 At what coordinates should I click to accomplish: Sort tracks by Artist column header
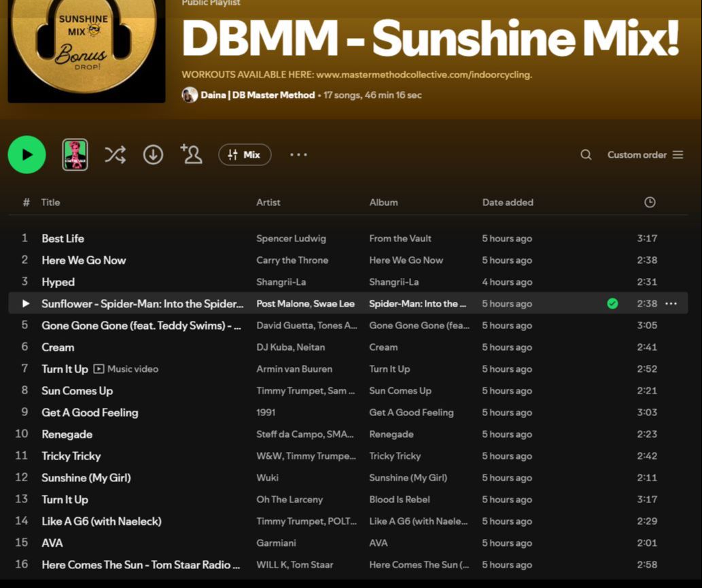pos(268,203)
